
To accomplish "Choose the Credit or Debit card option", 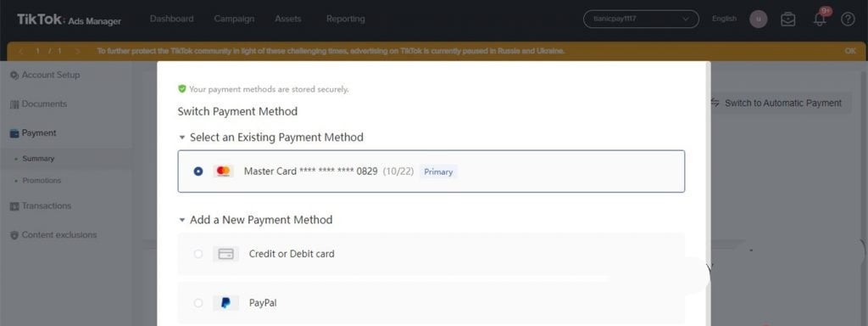I will point(431,254).
